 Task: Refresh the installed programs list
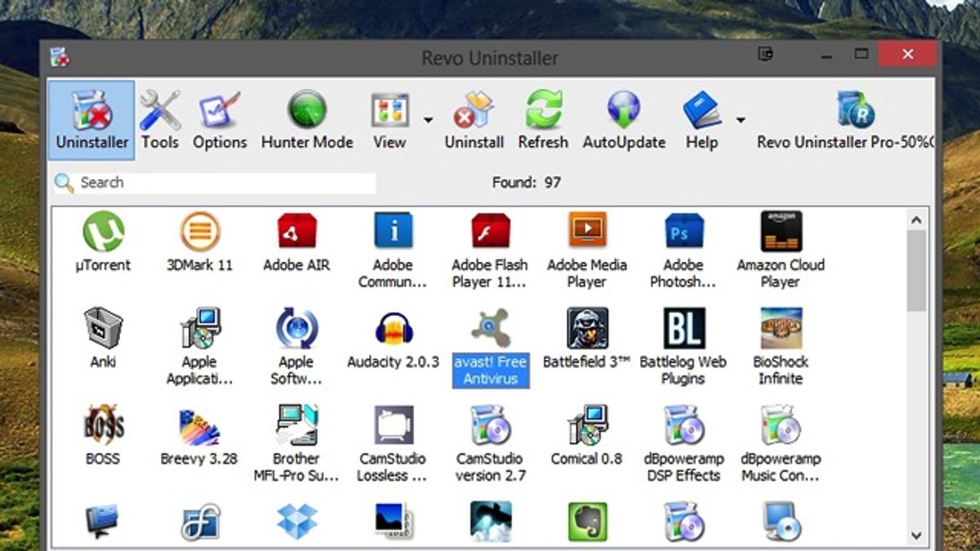543,120
